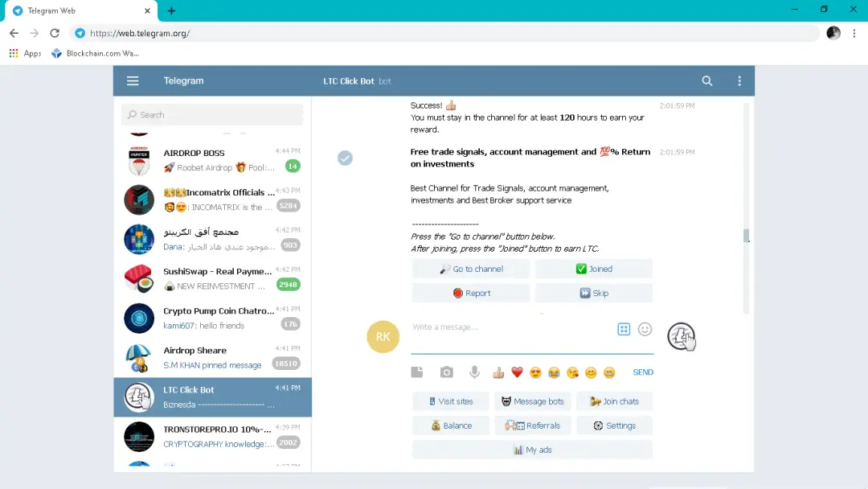Insert the kissing face emoji

pos(572,372)
